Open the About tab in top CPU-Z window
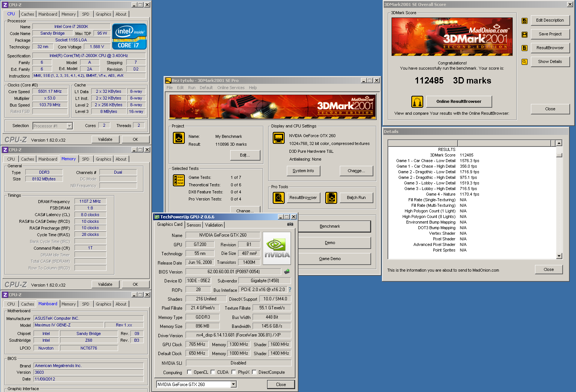The width and height of the screenshot is (576, 392). pos(121,14)
